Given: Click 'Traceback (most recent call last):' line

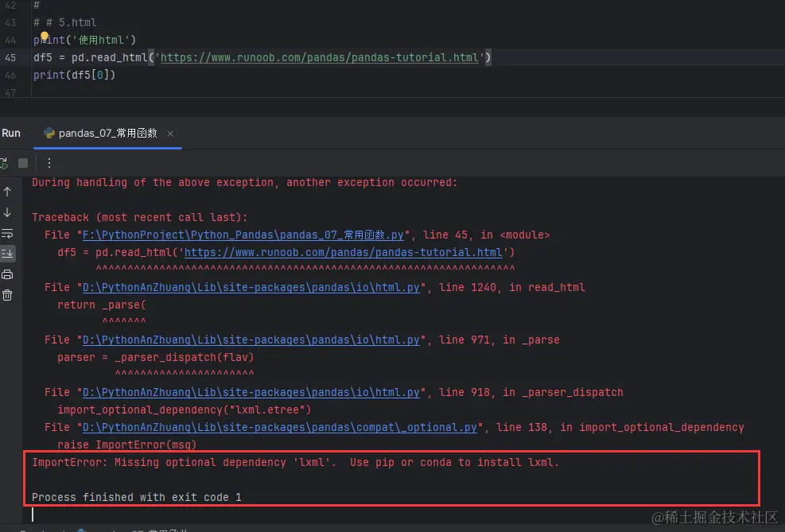Looking at the screenshot, I should coord(140,217).
